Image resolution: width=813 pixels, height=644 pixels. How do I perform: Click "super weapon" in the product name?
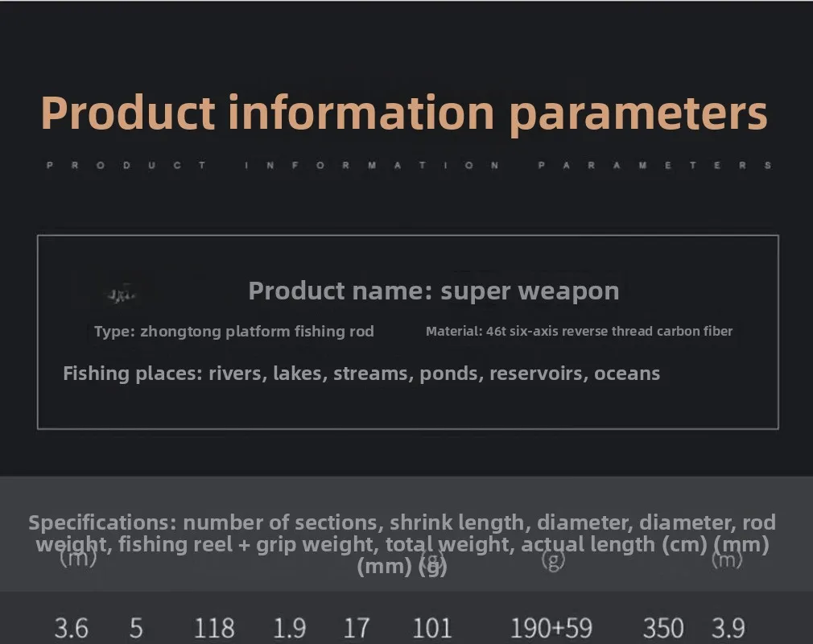click(530, 291)
